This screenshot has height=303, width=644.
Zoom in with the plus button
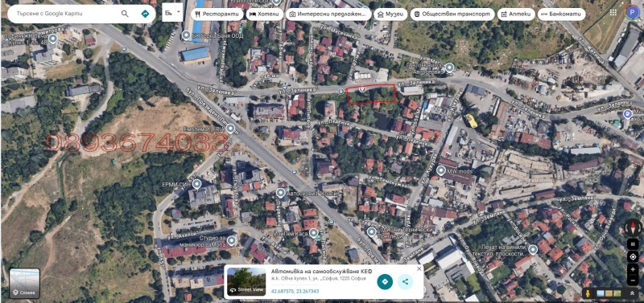(x=633, y=269)
